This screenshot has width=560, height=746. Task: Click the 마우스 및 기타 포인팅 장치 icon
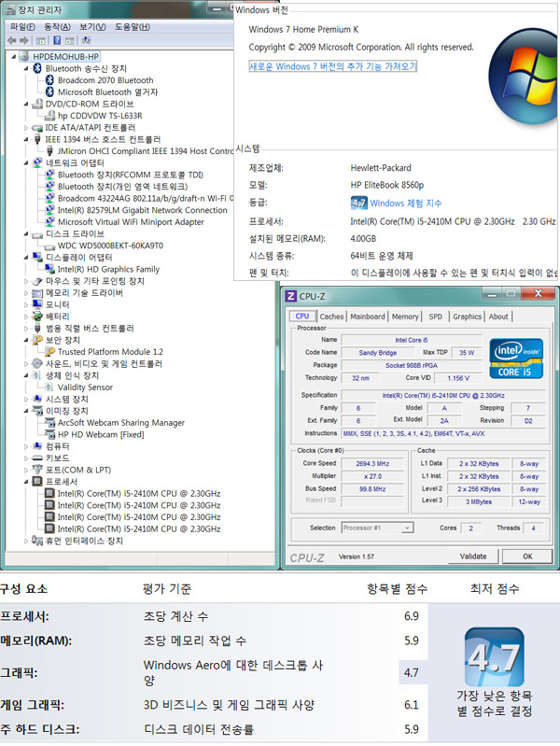pos(37,281)
